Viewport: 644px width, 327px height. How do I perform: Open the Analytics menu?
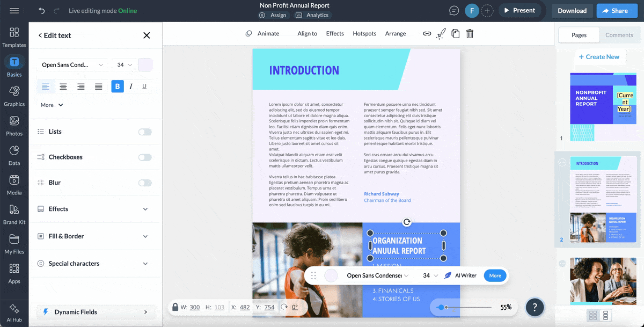312,15
